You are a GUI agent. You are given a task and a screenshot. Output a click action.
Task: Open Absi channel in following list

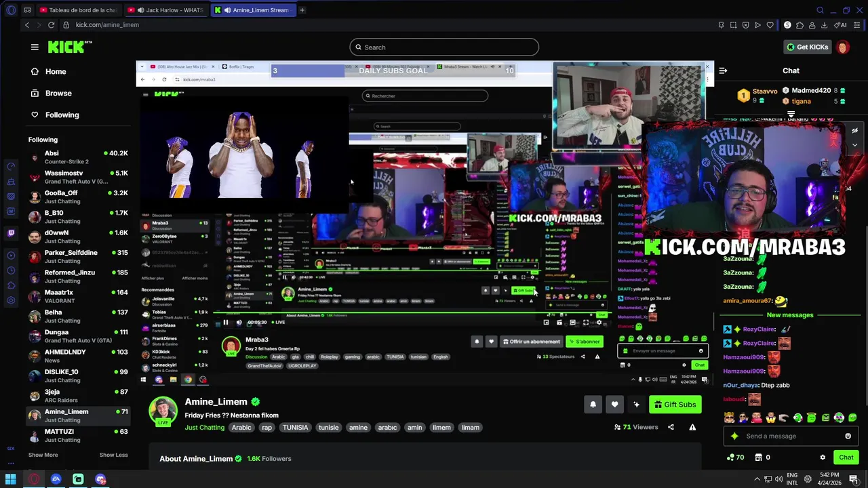click(x=78, y=157)
